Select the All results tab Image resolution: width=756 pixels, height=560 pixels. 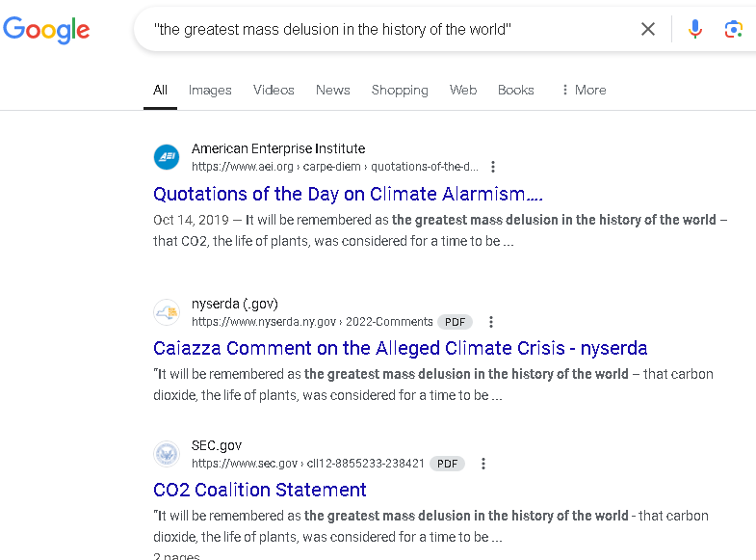click(160, 91)
